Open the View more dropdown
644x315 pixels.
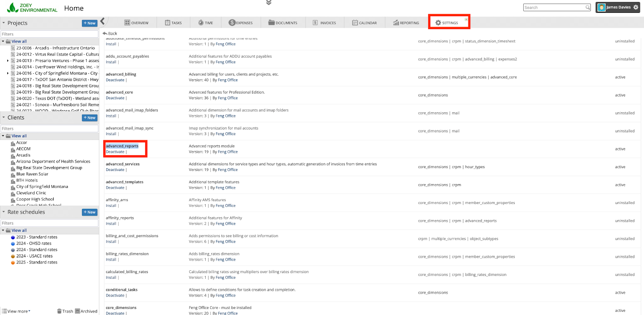pos(17,311)
